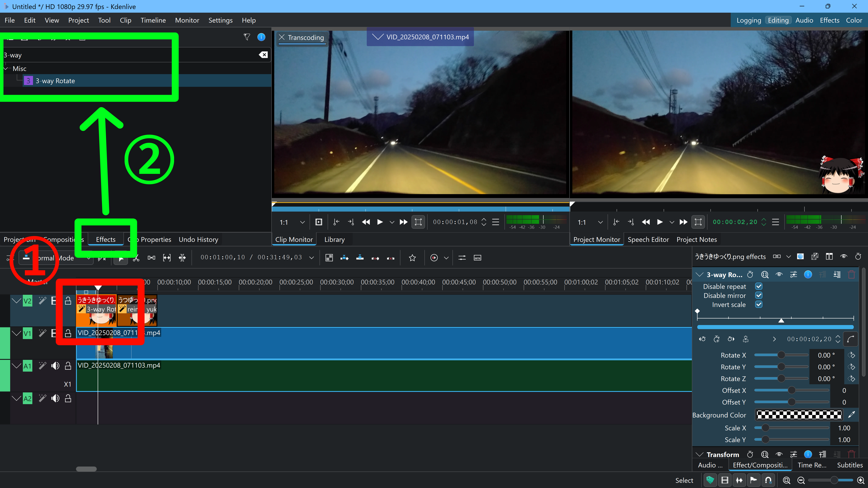Click the Scale Y slider
The image size is (868, 488).
[x=792, y=439]
